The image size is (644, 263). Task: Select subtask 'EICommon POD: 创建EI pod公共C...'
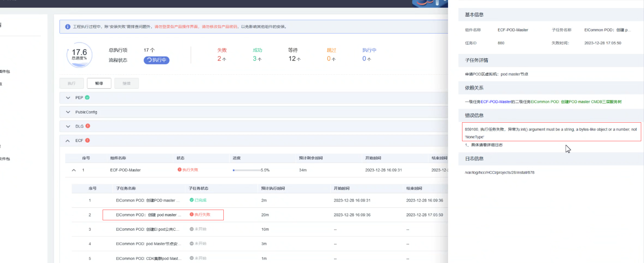coord(148,229)
